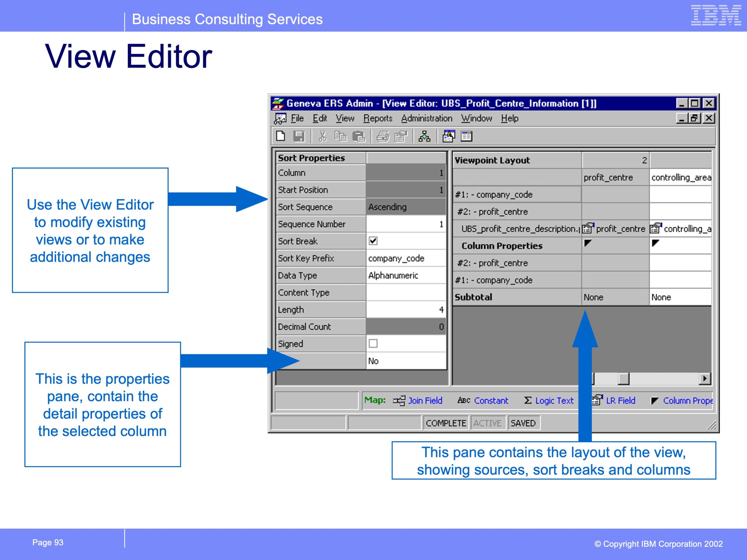The height and width of the screenshot is (560, 747).
Task: Click the overlapping windows toolbar icon
Action: 449,136
